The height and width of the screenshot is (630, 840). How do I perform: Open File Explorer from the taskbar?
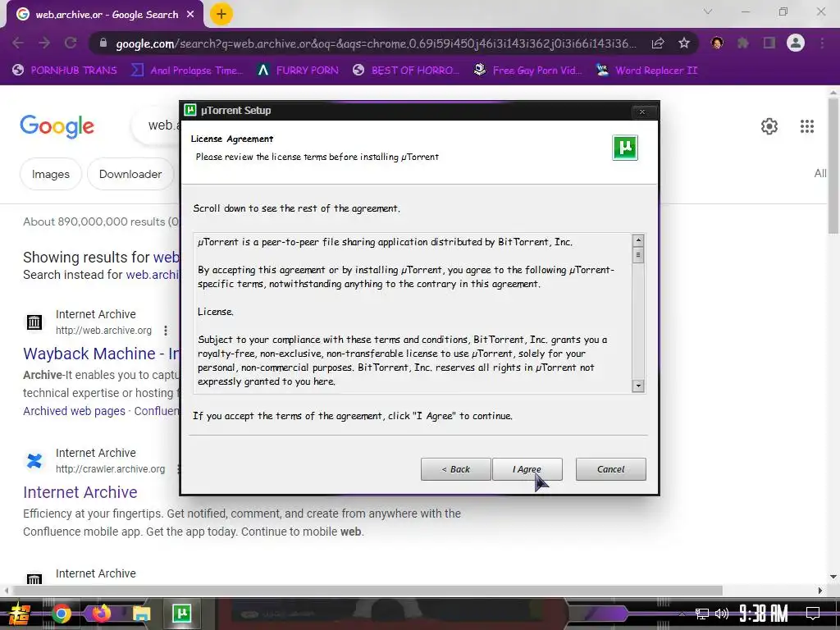[x=141, y=614]
